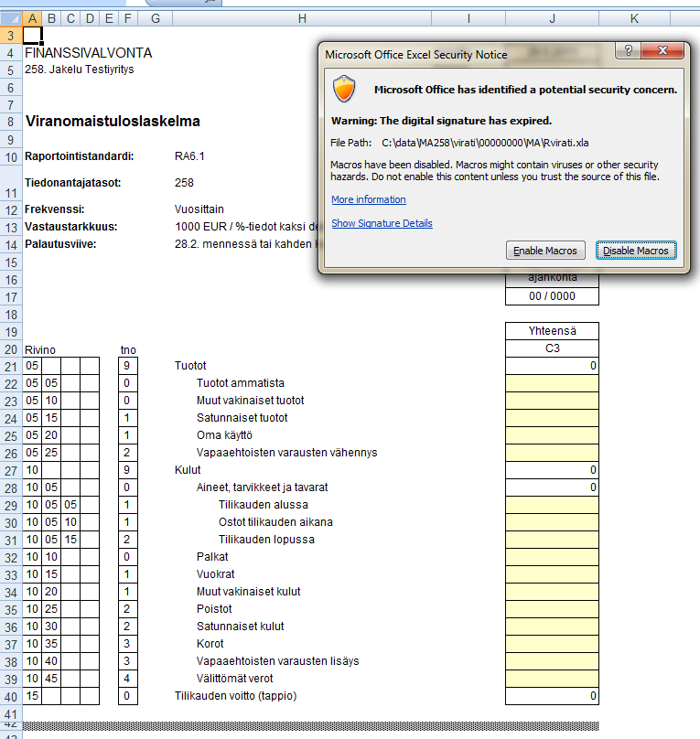Select column G header
The width and height of the screenshot is (700, 739).
(156, 18)
